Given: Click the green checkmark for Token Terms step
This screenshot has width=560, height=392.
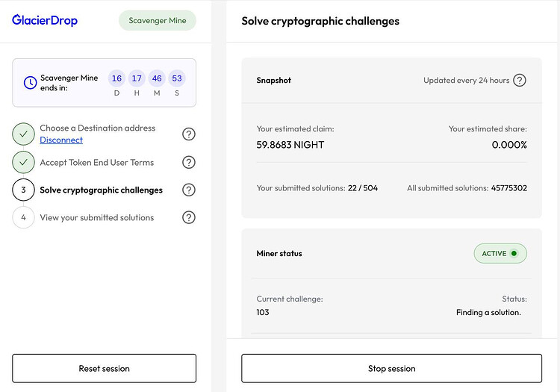Looking at the screenshot, I should click(x=23, y=162).
